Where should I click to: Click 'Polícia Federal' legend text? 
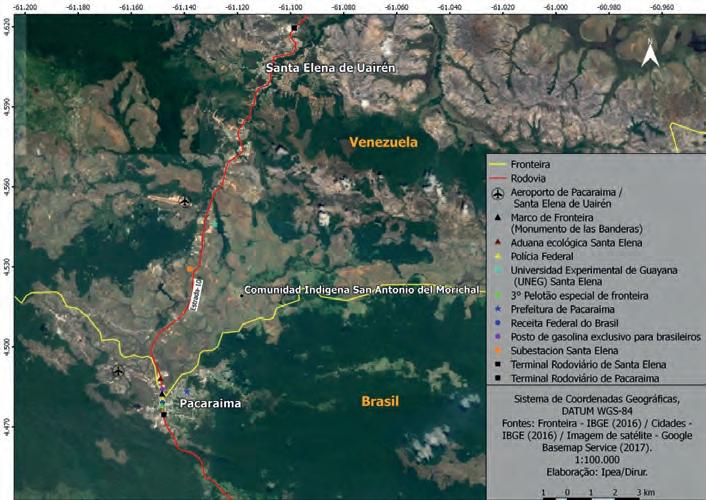pos(542,256)
